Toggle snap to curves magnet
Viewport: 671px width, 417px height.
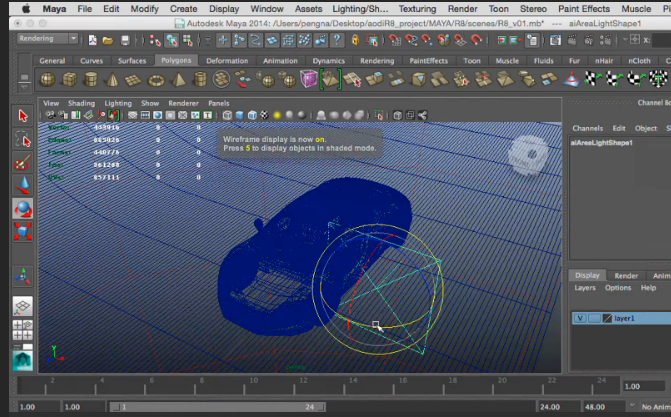tap(411, 40)
